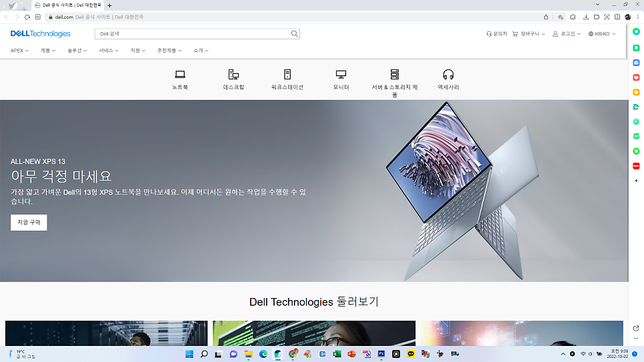
Task: Open a new tab with the plus button
Action: click(109, 5)
